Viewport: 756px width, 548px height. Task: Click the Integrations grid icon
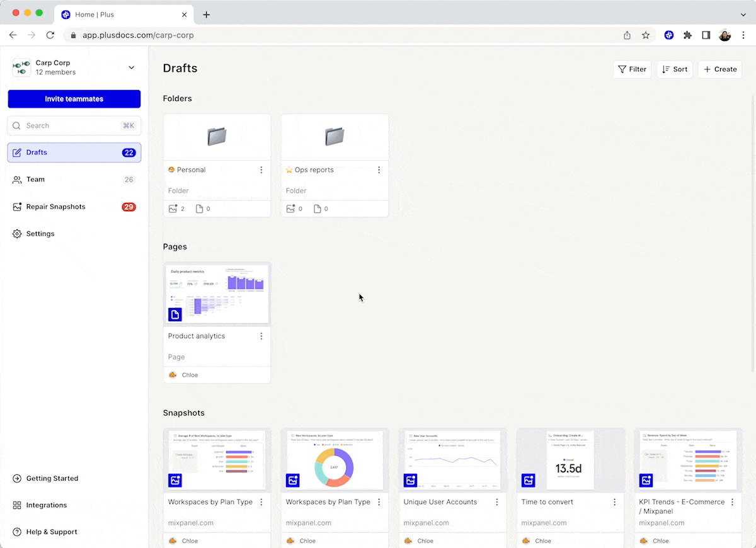[x=17, y=505]
